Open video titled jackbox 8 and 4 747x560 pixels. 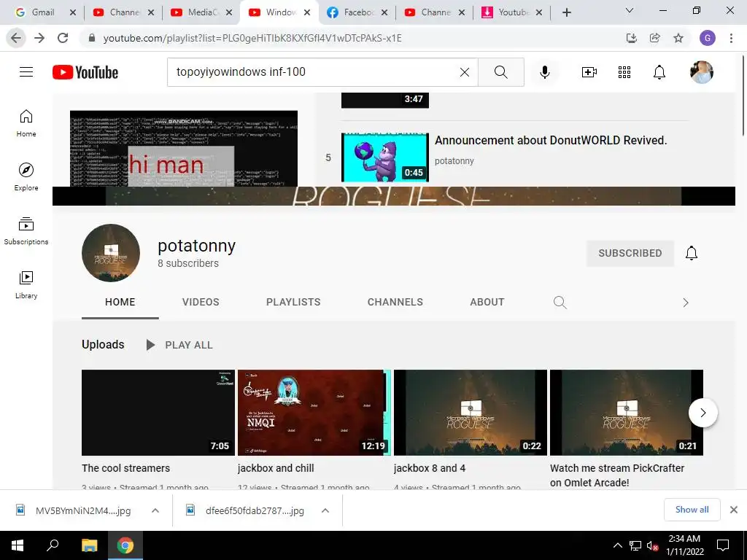point(430,468)
